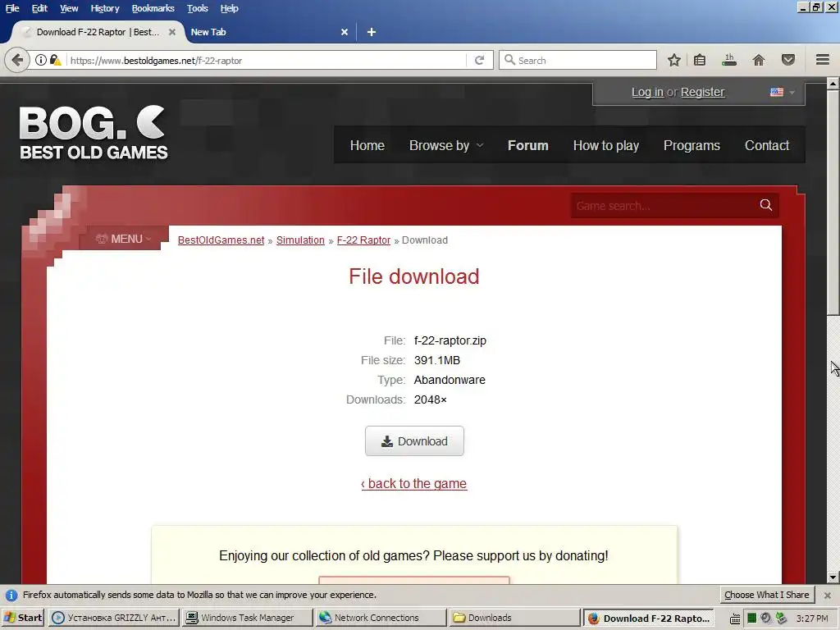Click the browser Search box
This screenshot has width=840, height=630.
click(x=577, y=60)
